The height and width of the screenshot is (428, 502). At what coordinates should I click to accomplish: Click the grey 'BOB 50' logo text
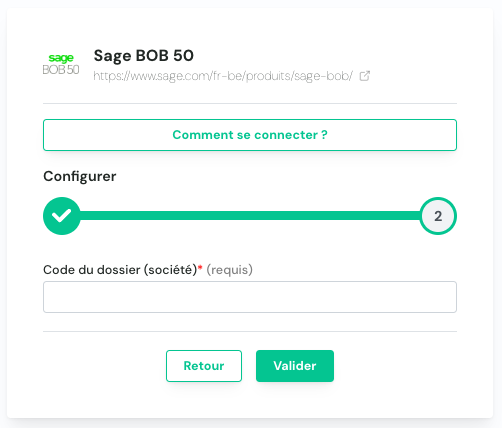61,70
